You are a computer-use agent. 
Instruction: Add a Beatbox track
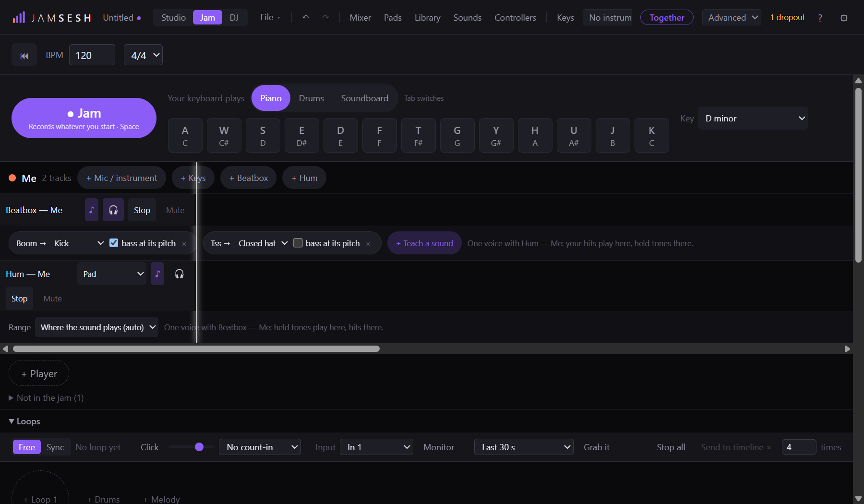[x=249, y=178]
